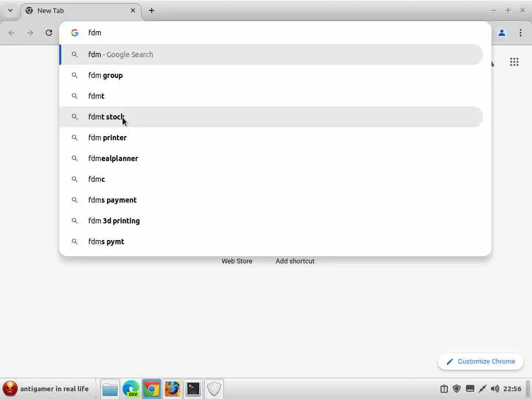Screen dimensions: 532x399
Task: Click the address bar containing fdm
Action: [275, 33]
